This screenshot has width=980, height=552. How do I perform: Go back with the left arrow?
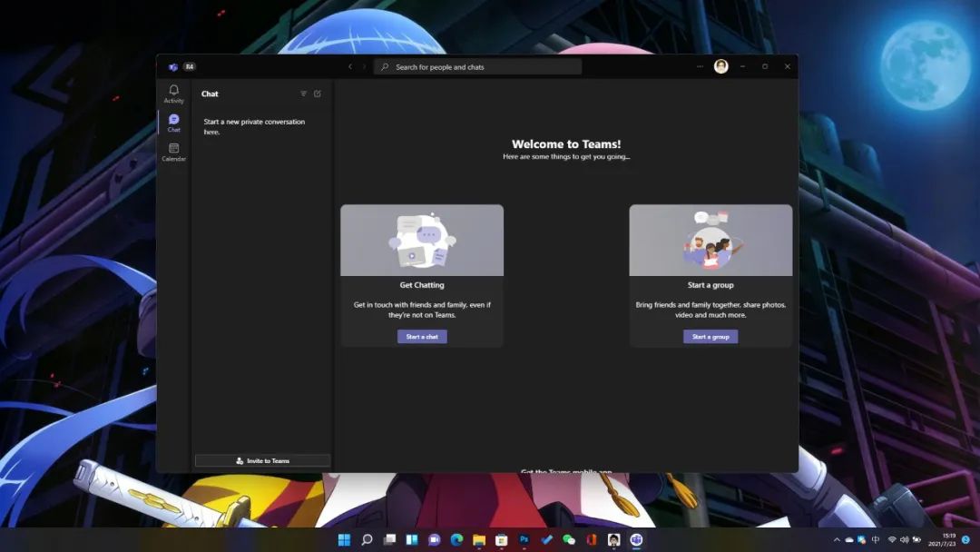point(350,66)
